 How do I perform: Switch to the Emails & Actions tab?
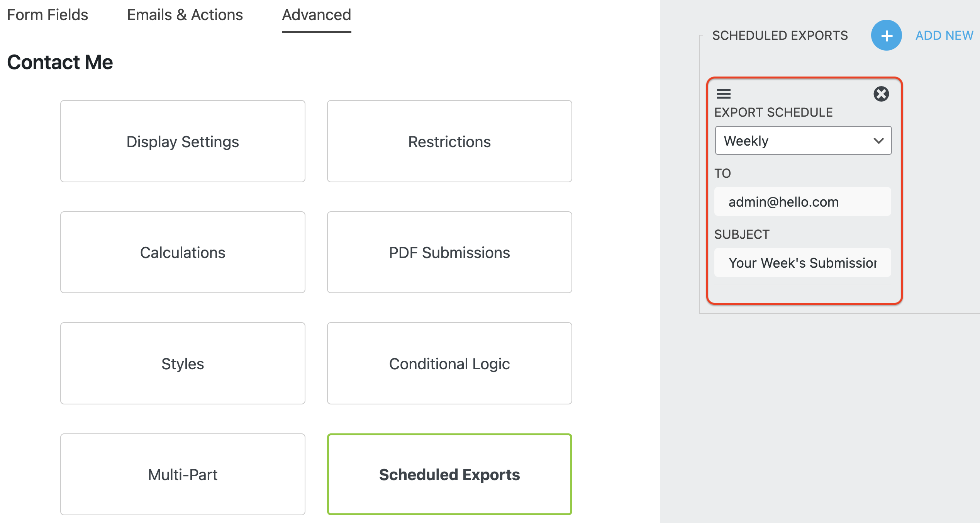[184, 15]
